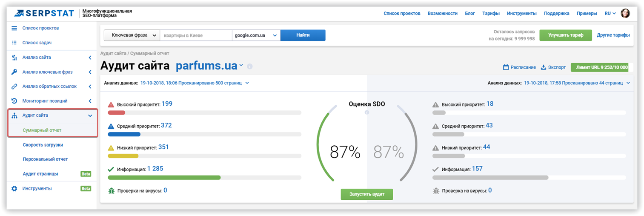
Task: Click the Лимит URL 9 252/10 000 indicator
Action: pyautogui.click(x=599, y=67)
